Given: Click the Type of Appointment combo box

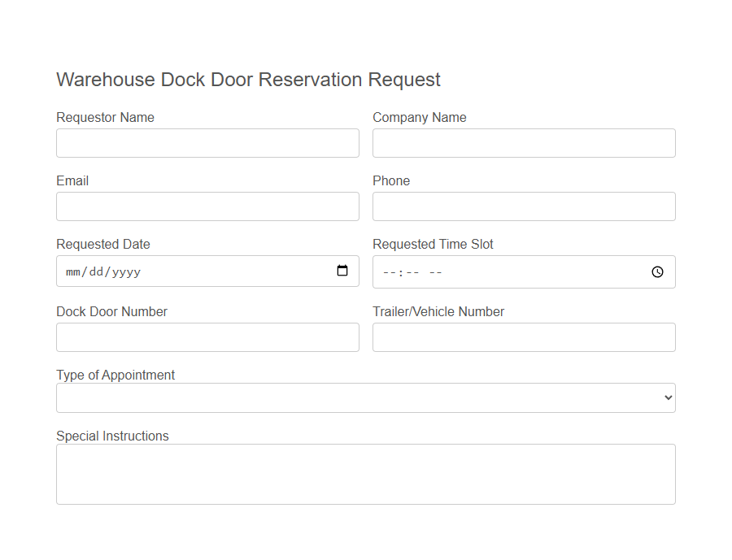Looking at the screenshot, I should (365, 397).
